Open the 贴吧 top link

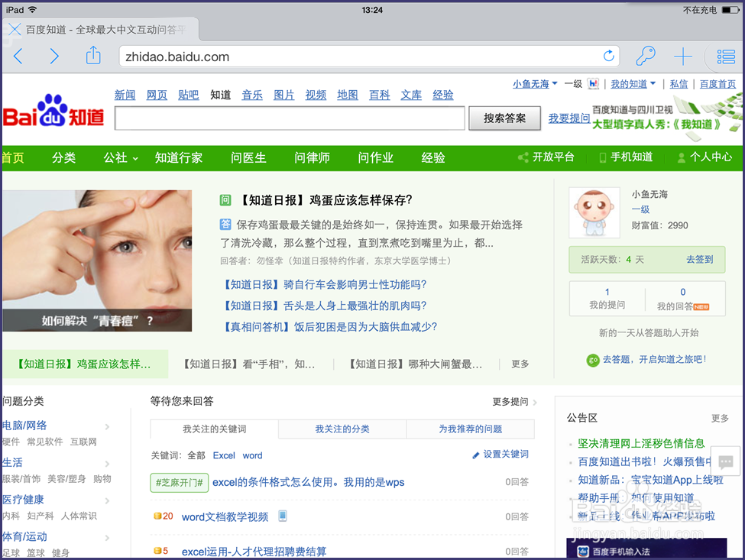coord(188,95)
